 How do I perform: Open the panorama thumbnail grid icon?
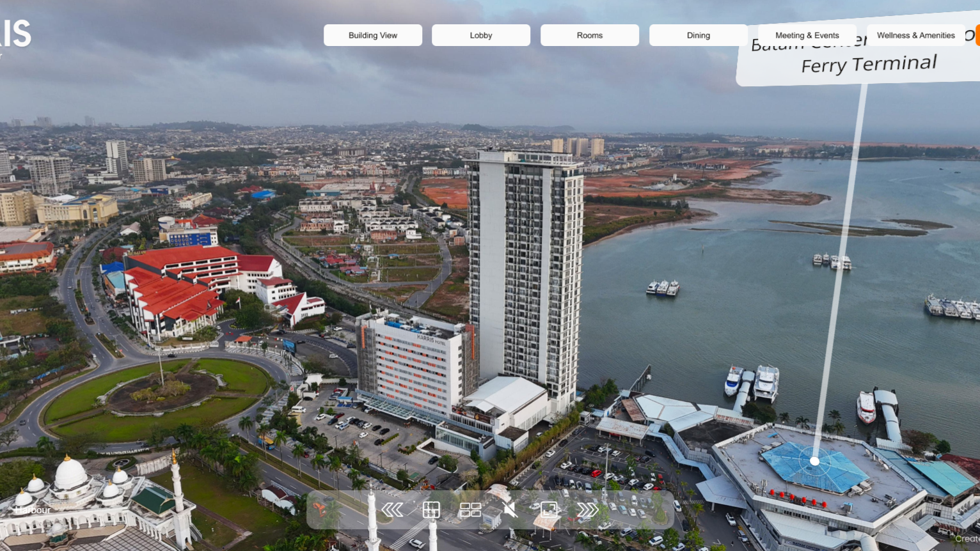[x=471, y=509]
